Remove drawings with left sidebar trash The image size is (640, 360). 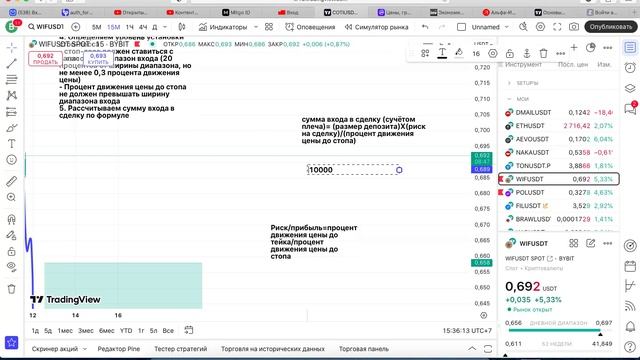coord(11,289)
